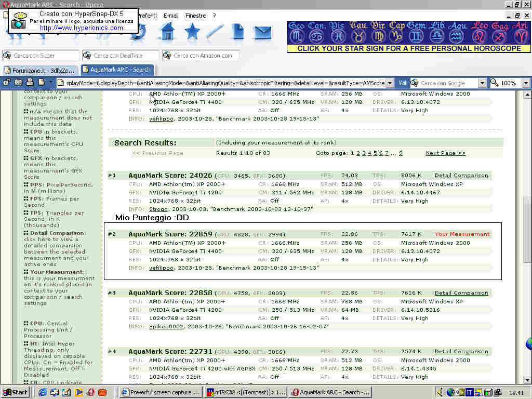Screen dimensions: 532x399
Task: Click the Vai go button
Action: [402, 83]
